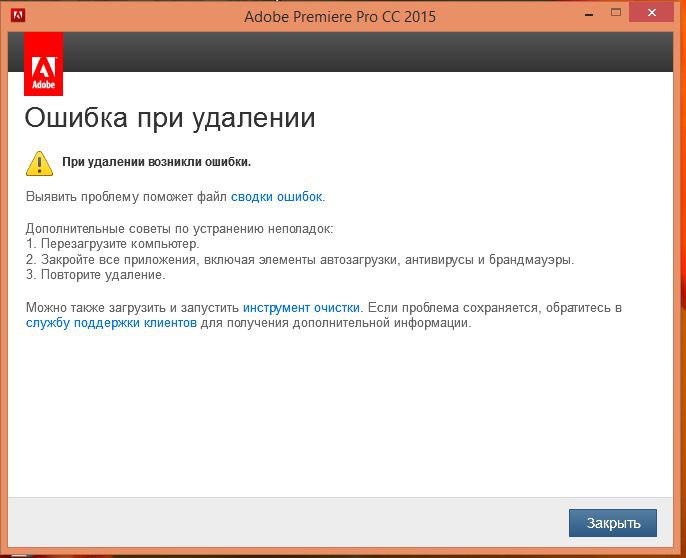Minimize the Adobe Premiere Pro window
The height and width of the screenshot is (558, 686).
coord(589,14)
